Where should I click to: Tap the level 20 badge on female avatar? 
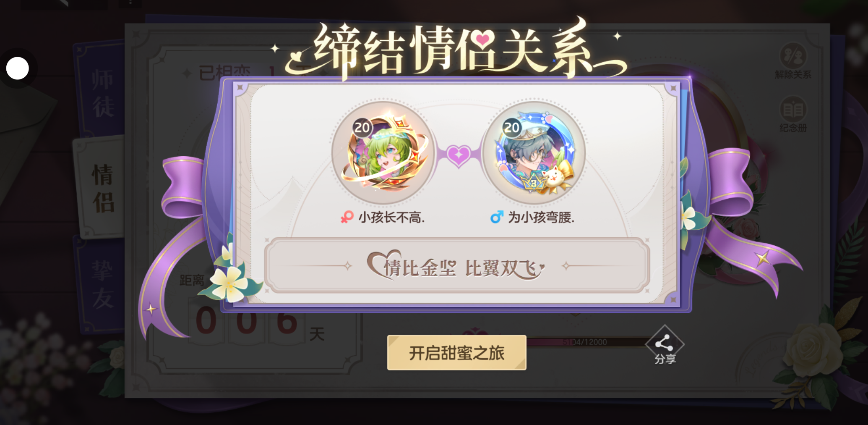tap(362, 127)
